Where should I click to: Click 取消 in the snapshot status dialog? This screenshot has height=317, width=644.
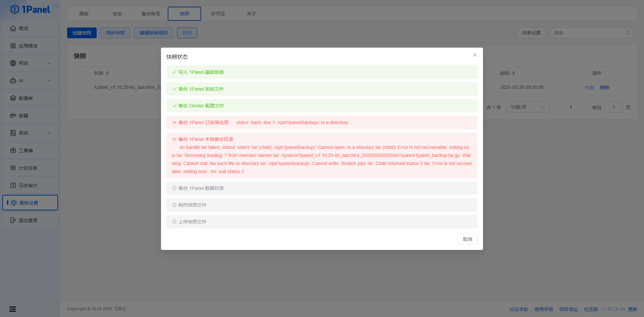468,239
